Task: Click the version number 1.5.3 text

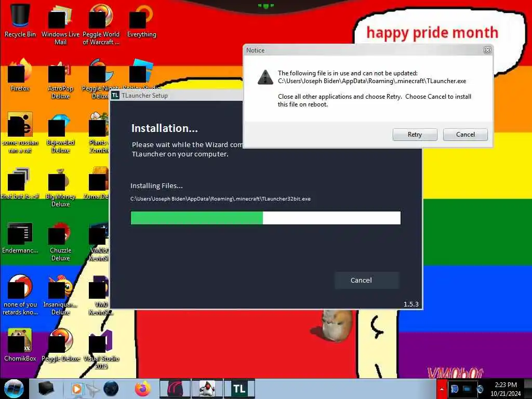Action: [411, 304]
